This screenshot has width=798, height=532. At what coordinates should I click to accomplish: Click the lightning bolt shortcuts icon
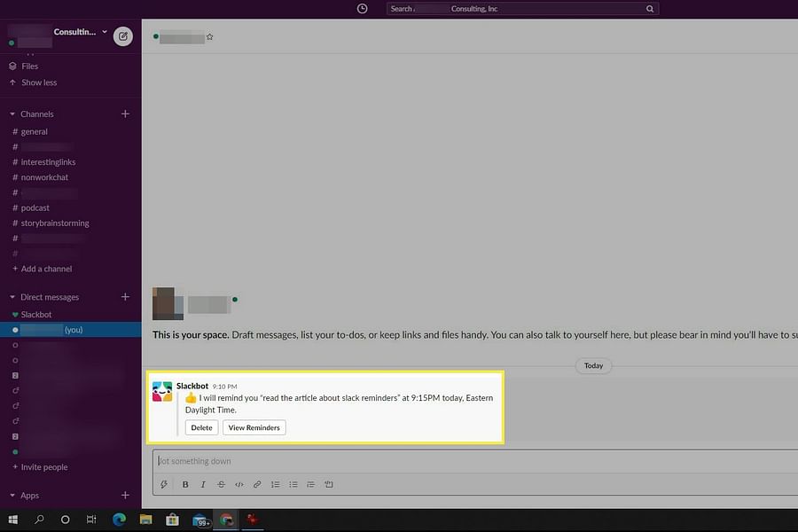pos(163,484)
